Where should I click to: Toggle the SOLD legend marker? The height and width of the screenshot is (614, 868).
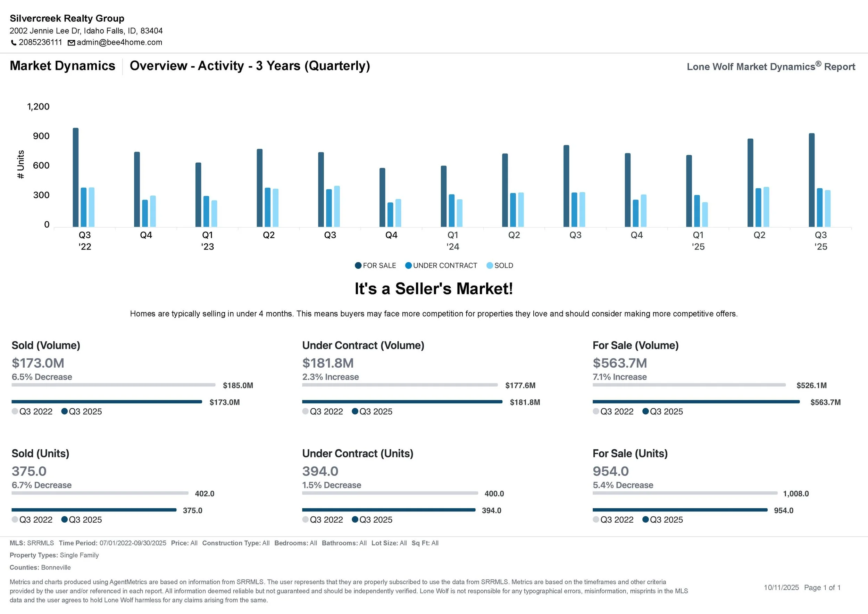tap(490, 265)
